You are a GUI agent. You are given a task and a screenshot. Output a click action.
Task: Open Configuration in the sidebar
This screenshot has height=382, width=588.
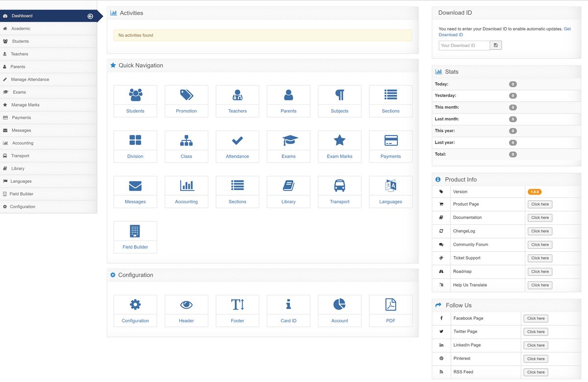tap(49, 207)
